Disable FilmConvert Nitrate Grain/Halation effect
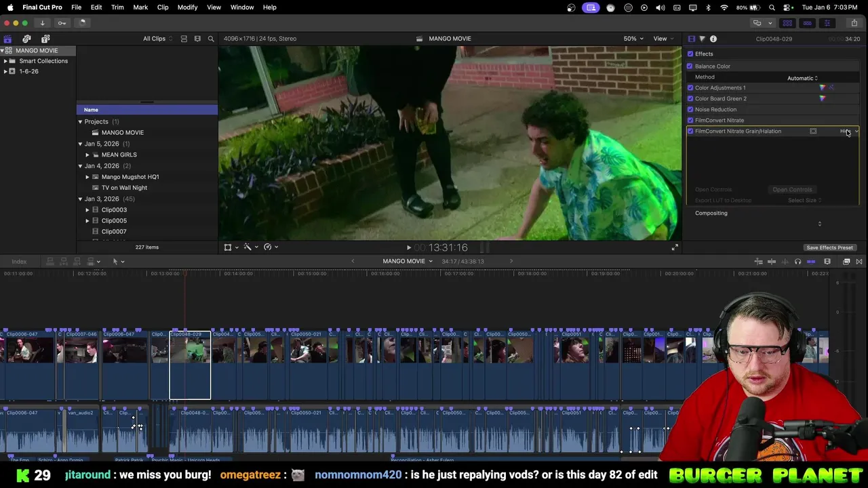Image resolution: width=868 pixels, height=488 pixels. tap(690, 131)
